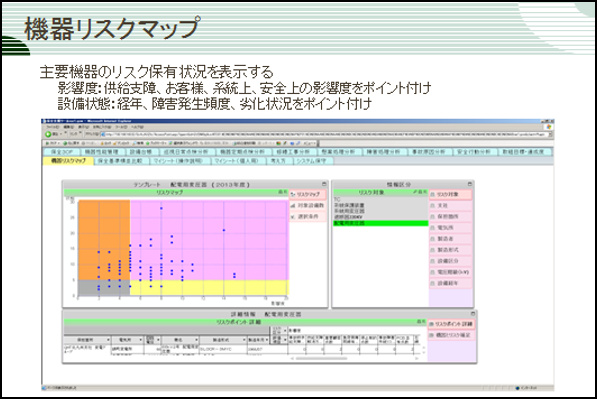Click the corner icon of the リスクマップ template panel
597x399 pixels.
[324, 184]
